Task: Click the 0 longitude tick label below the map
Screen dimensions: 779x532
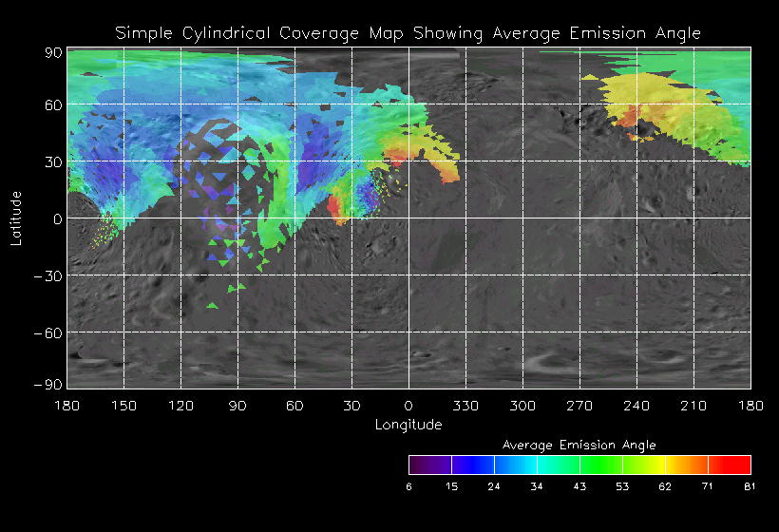Action: (408, 406)
